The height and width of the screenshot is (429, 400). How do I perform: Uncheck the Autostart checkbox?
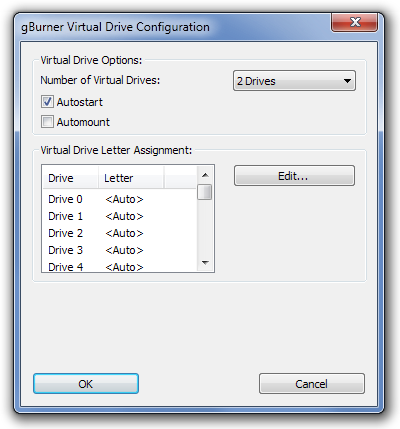47,102
